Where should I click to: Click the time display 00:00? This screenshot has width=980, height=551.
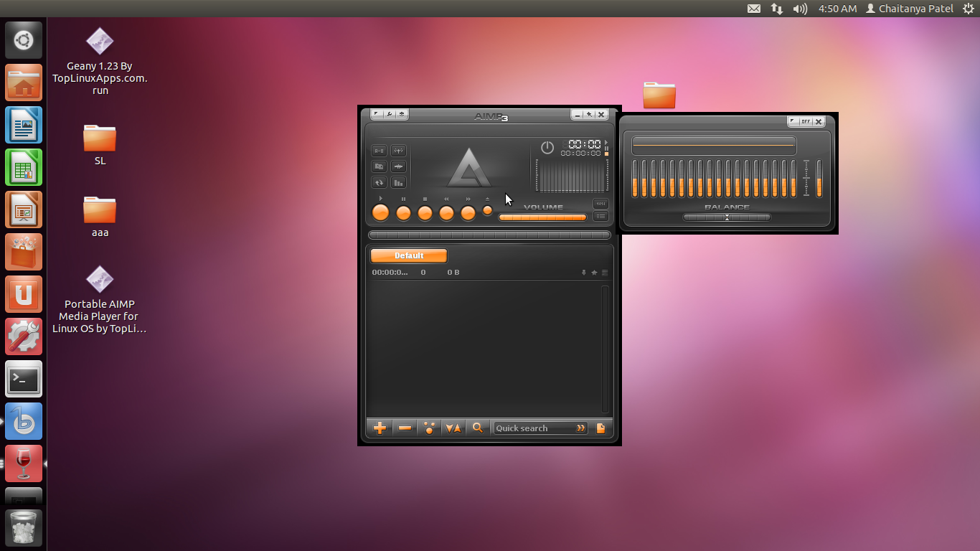point(585,144)
